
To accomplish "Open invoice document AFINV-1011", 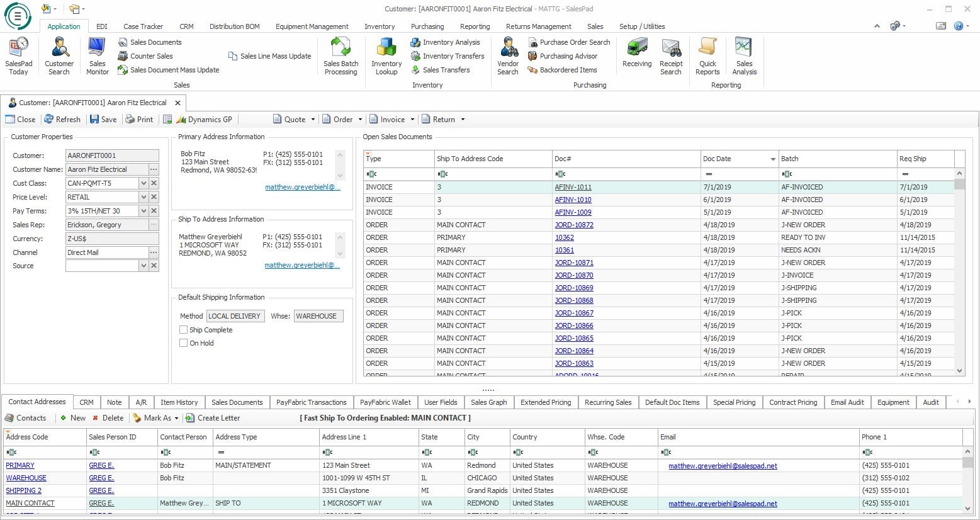I will [573, 187].
